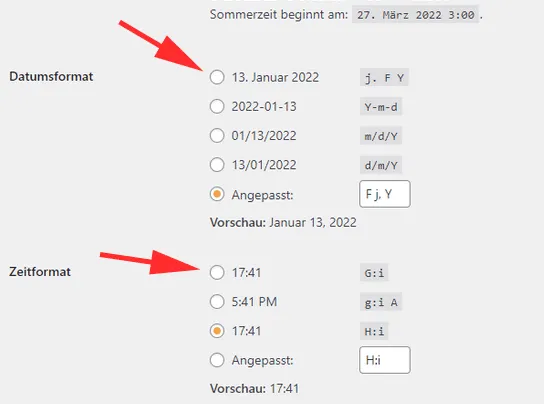Click the custom date format field 'F j, Y'
This screenshot has width=544, height=404.
pyautogui.click(x=385, y=194)
